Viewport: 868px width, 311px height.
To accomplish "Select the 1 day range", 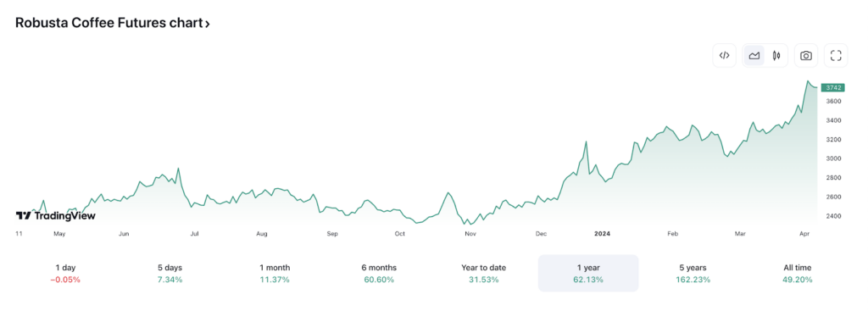I will tap(65, 274).
